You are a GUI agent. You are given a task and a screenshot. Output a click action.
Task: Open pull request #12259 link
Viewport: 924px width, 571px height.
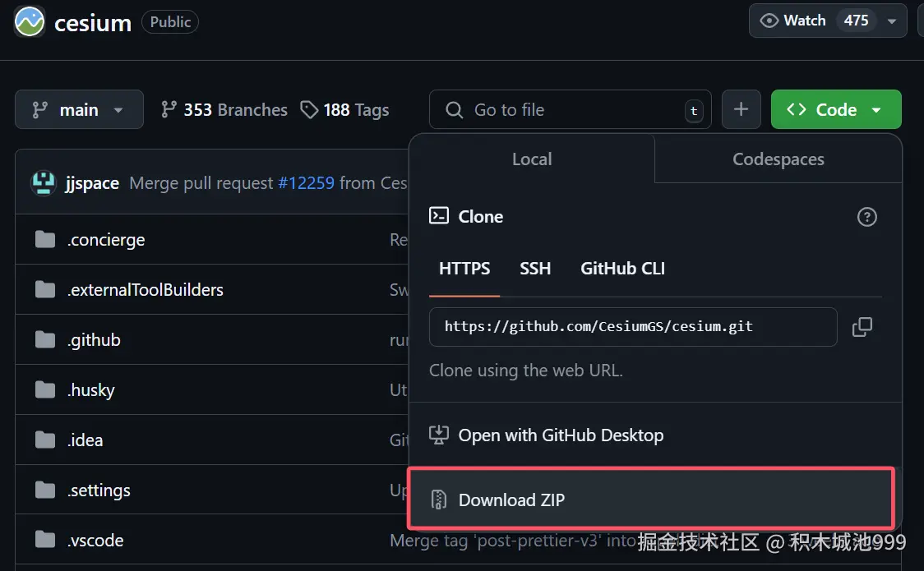click(x=306, y=183)
